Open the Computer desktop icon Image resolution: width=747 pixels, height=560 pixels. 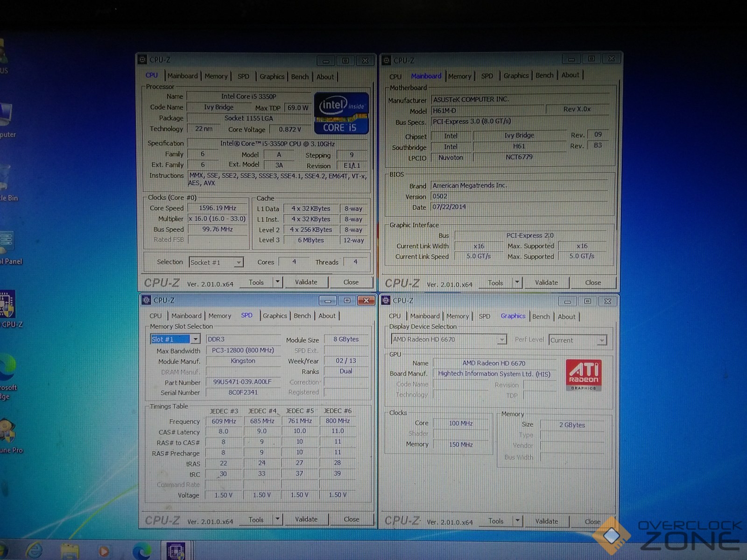[7, 120]
